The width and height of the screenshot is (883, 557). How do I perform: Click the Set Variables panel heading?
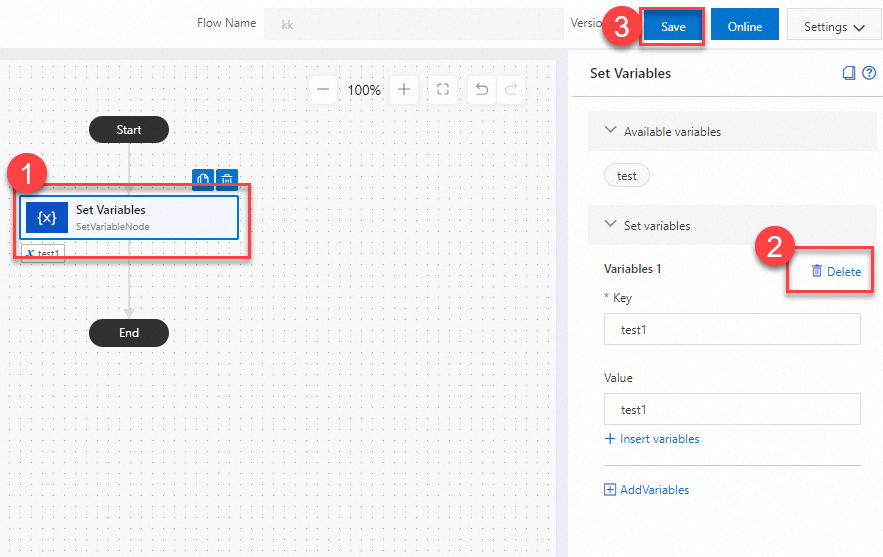click(630, 73)
